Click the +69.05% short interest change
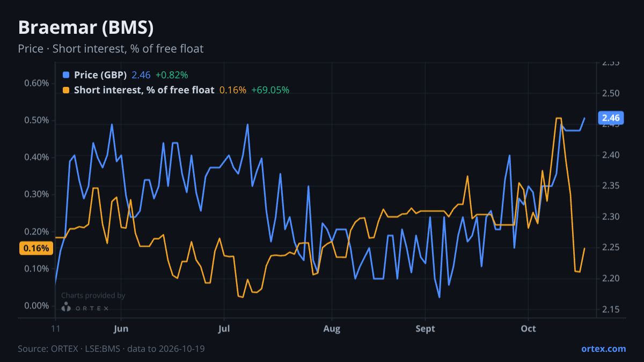Viewport: 644px width, 362px height. [270, 90]
